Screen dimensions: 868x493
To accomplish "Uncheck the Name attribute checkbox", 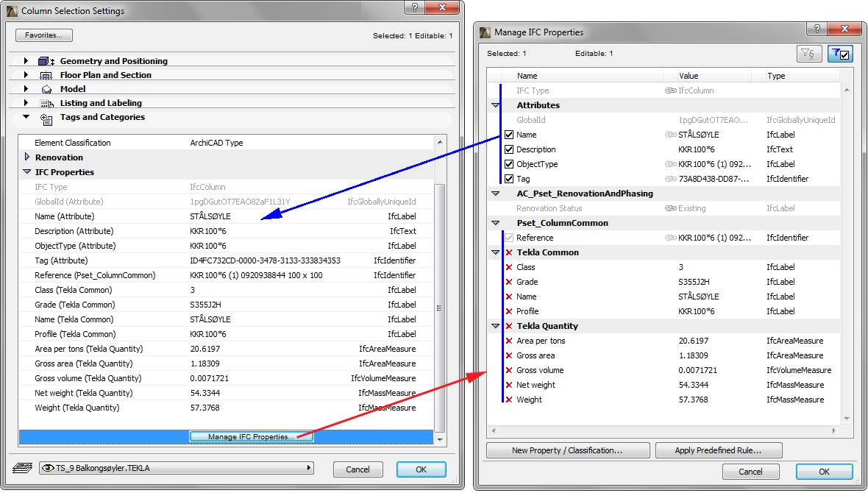I will [x=509, y=135].
